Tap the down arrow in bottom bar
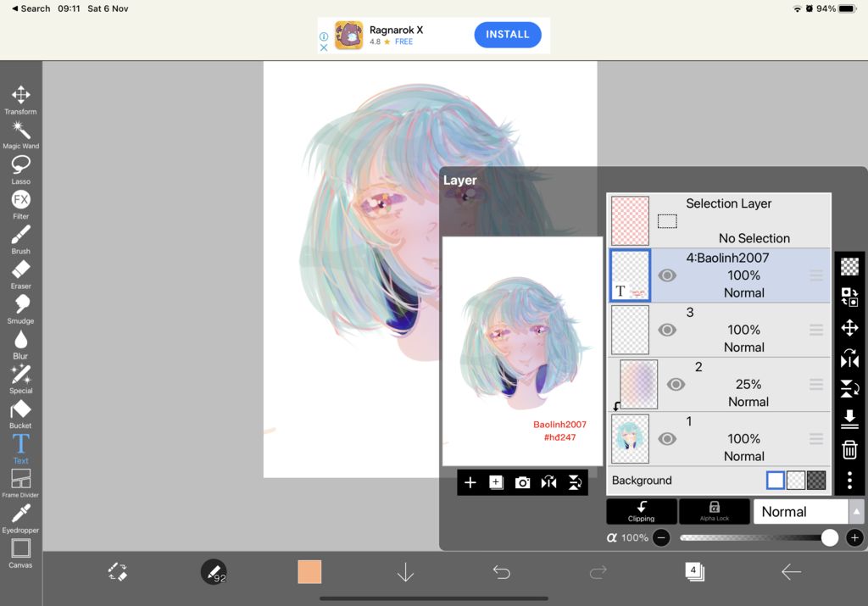Screen dimensions: 868x606 click(x=405, y=572)
